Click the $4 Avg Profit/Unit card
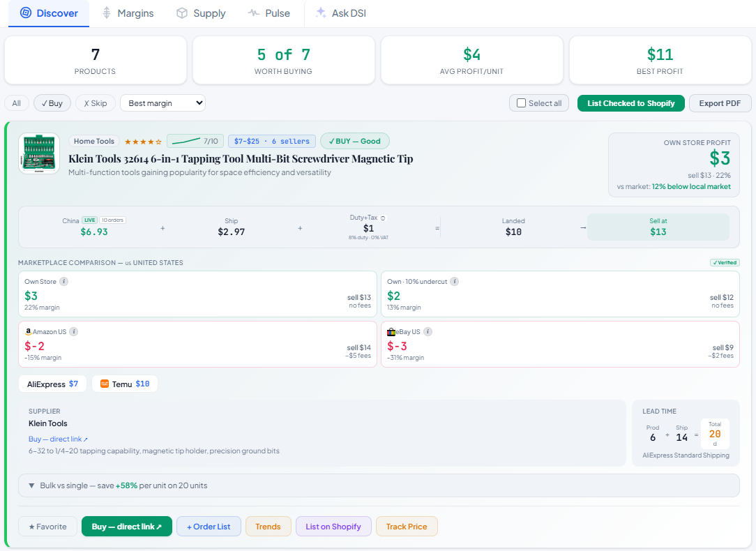Screen dimensions: 756x551 click(471, 60)
